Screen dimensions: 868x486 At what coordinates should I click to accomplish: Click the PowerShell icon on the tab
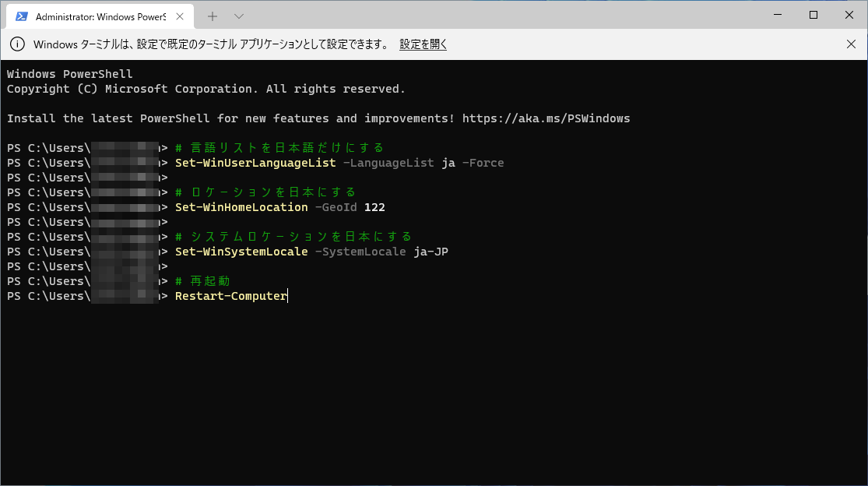coord(22,16)
